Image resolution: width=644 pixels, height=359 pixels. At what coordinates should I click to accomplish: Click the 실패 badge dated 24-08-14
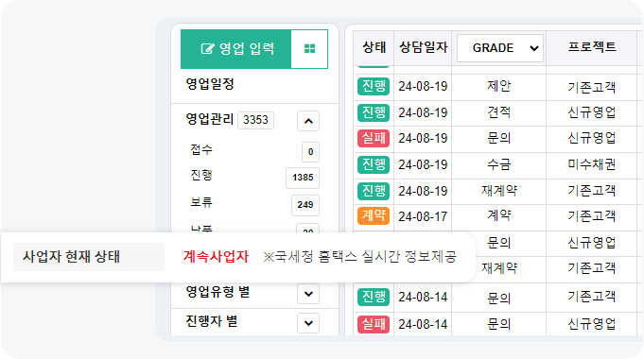point(374,324)
